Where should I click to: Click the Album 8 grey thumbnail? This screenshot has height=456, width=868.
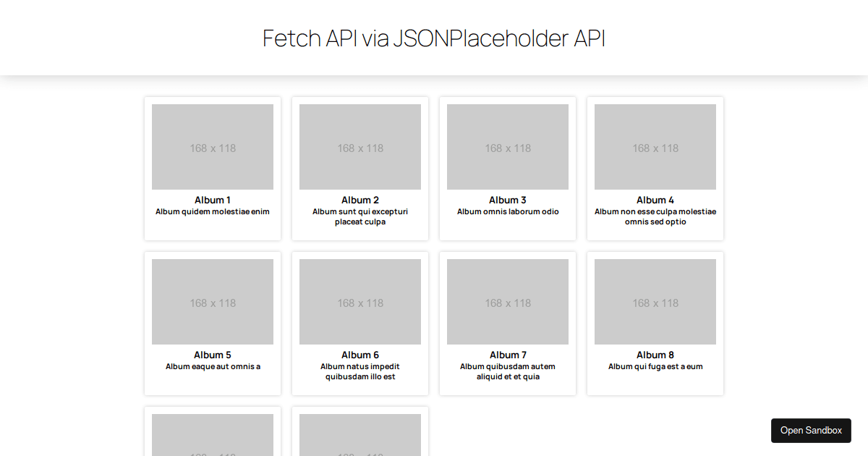(x=655, y=301)
